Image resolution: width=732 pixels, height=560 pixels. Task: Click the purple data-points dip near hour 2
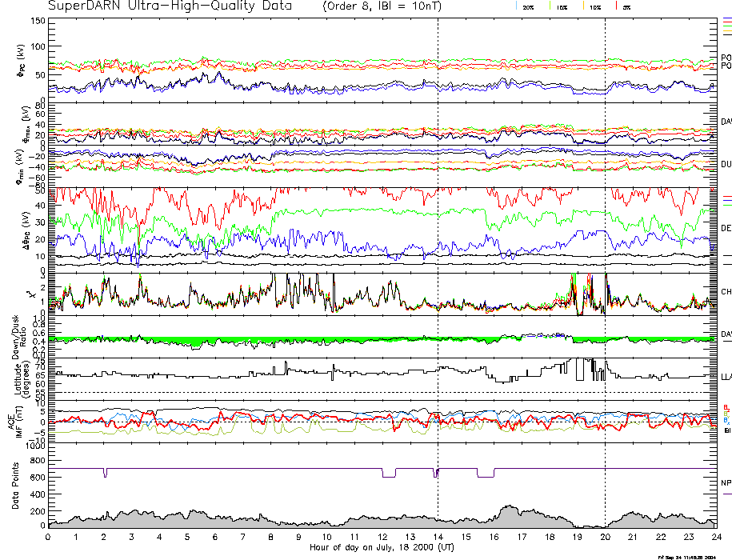105,473
